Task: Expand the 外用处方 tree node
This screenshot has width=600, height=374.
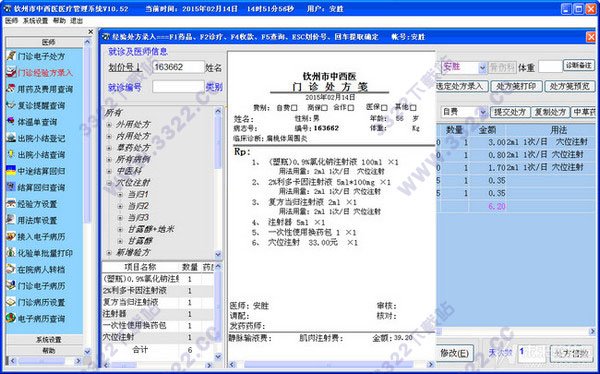Action: point(109,125)
